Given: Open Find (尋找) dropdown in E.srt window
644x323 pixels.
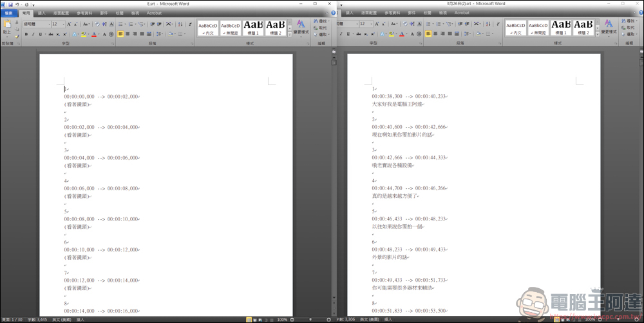Looking at the screenshot, I should pos(328,21).
